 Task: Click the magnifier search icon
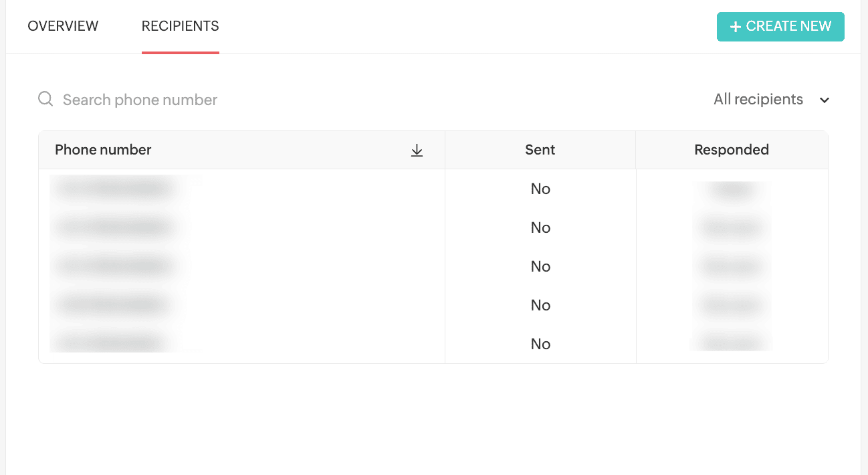45,100
